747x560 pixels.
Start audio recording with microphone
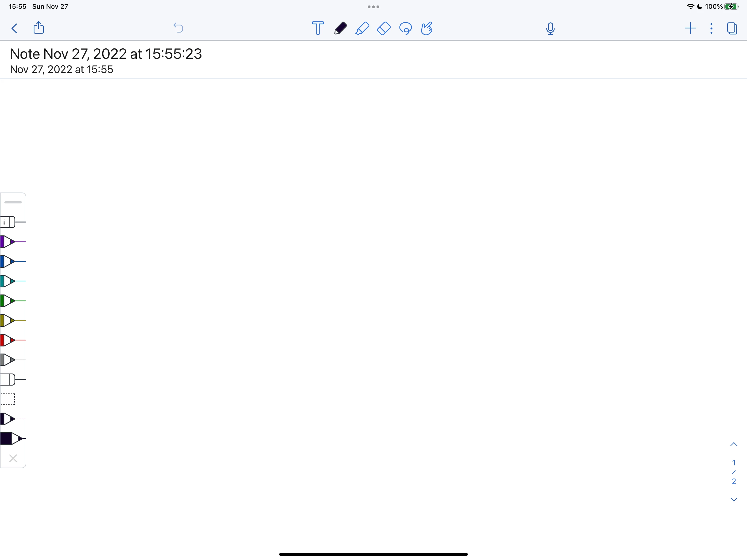pos(550,29)
